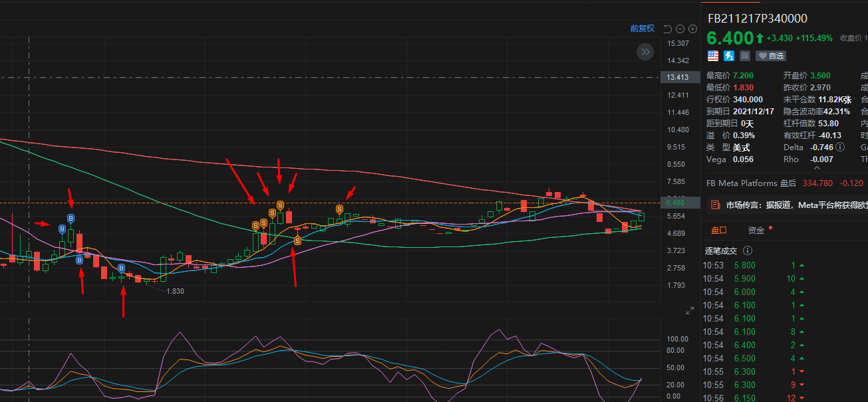This screenshot has height=402, width=868.
Task: Click the blue lightning quick-trade icon
Action: tap(729, 56)
